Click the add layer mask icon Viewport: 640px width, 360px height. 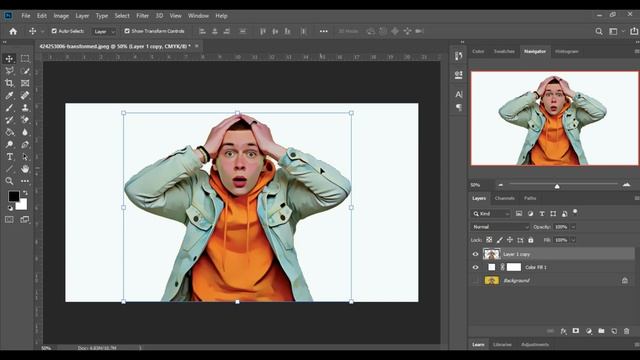[x=576, y=331]
